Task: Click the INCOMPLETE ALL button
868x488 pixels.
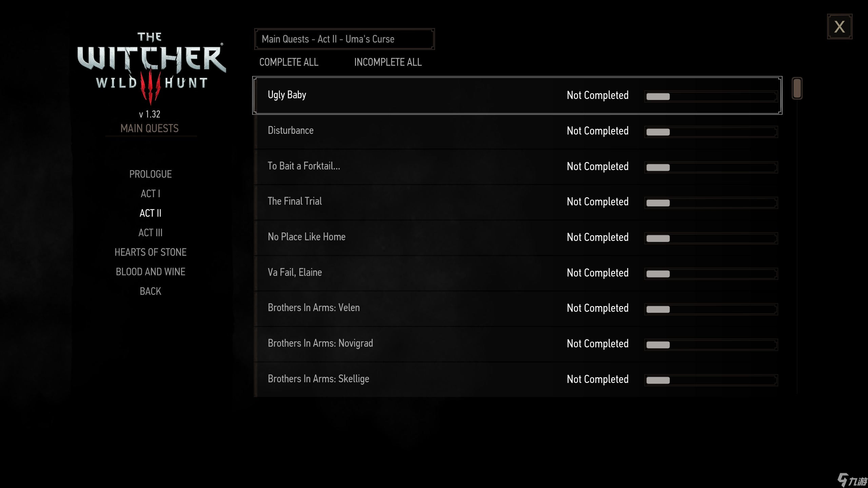Action: pyautogui.click(x=388, y=62)
